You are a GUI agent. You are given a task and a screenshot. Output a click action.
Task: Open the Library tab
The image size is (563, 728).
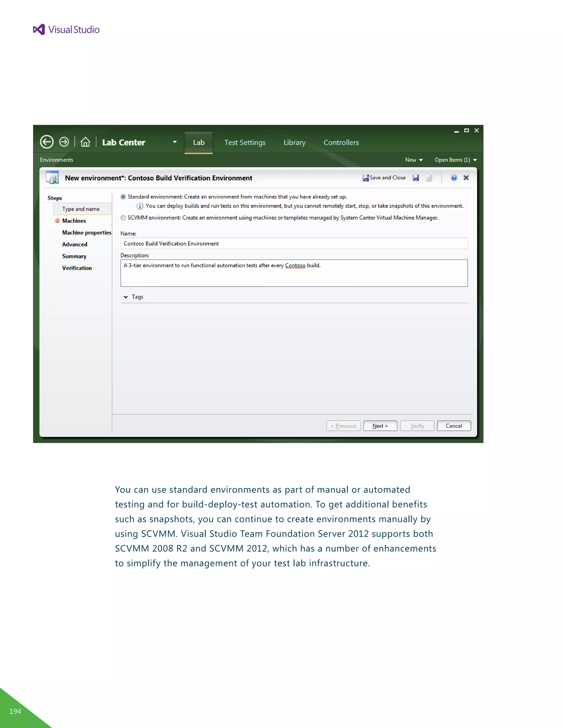pyautogui.click(x=294, y=142)
